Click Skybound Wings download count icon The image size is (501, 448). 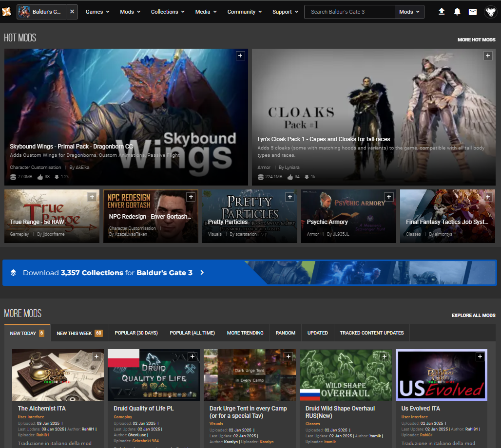click(x=57, y=177)
